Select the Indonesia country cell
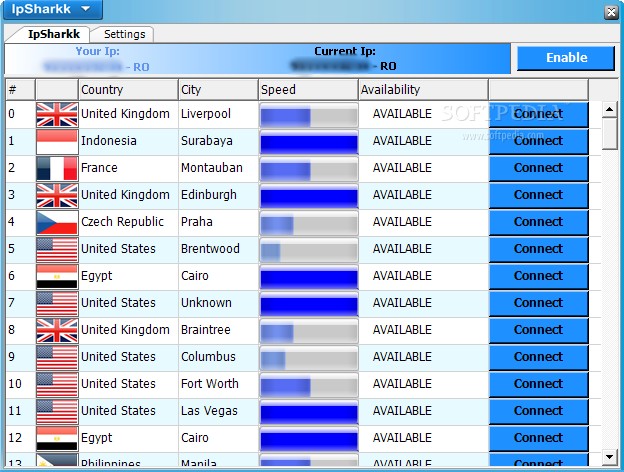Screen dimensions: 624x472 128,141
